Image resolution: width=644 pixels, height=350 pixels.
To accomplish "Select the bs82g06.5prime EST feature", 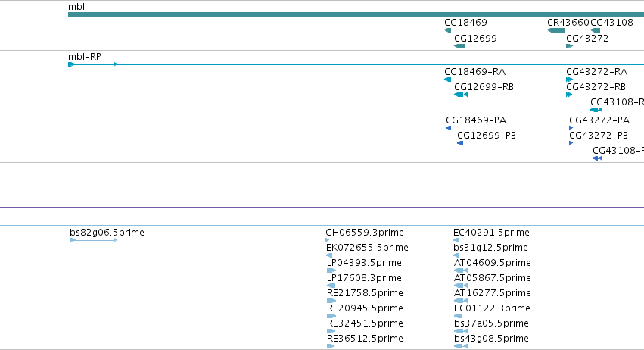I will click(94, 240).
